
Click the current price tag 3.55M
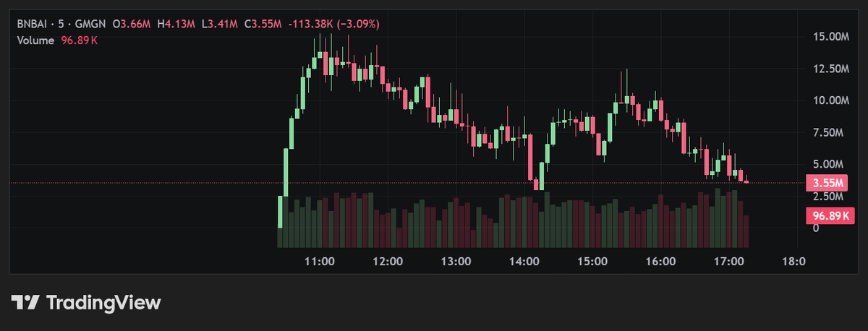click(x=825, y=183)
